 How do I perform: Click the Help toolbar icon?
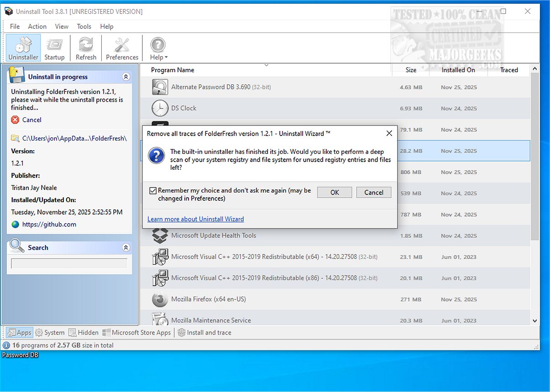point(157,45)
